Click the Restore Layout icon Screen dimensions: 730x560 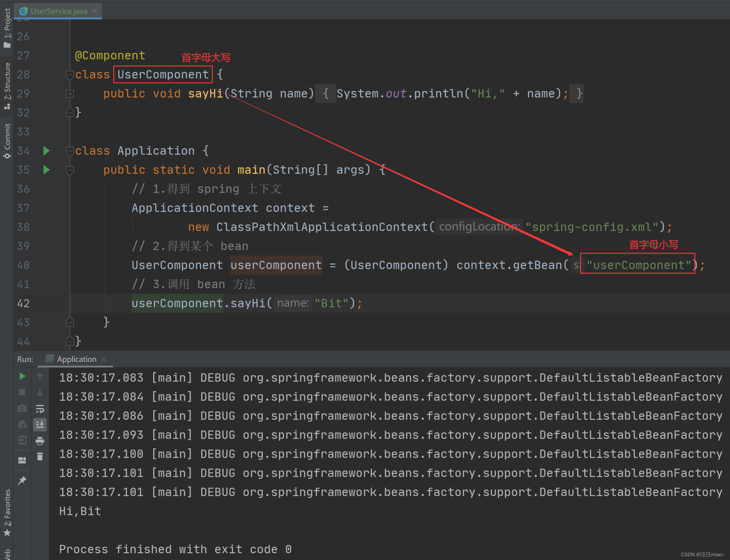click(22, 460)
